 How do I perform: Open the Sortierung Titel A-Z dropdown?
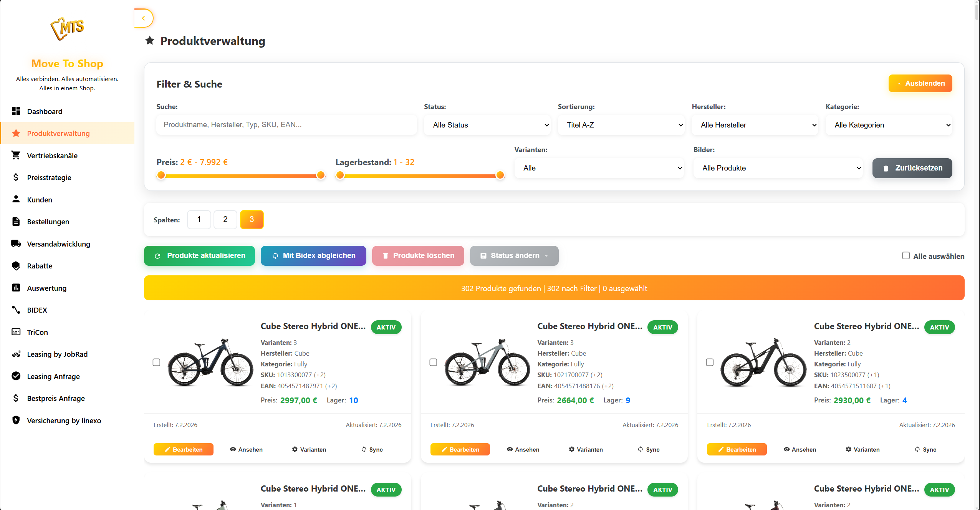tap(621, 125)
